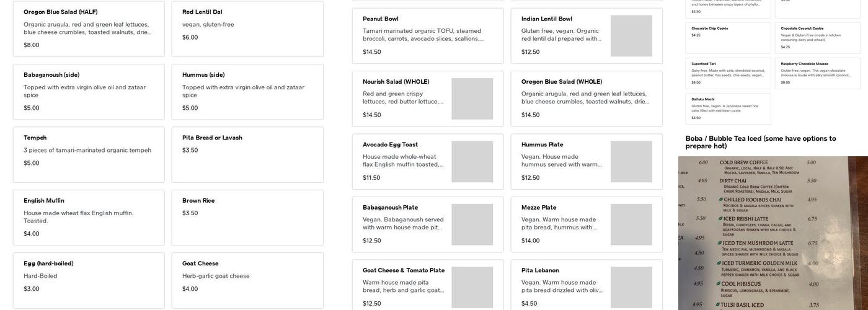Choose the Brown Rice item

[x=247, y=217]
